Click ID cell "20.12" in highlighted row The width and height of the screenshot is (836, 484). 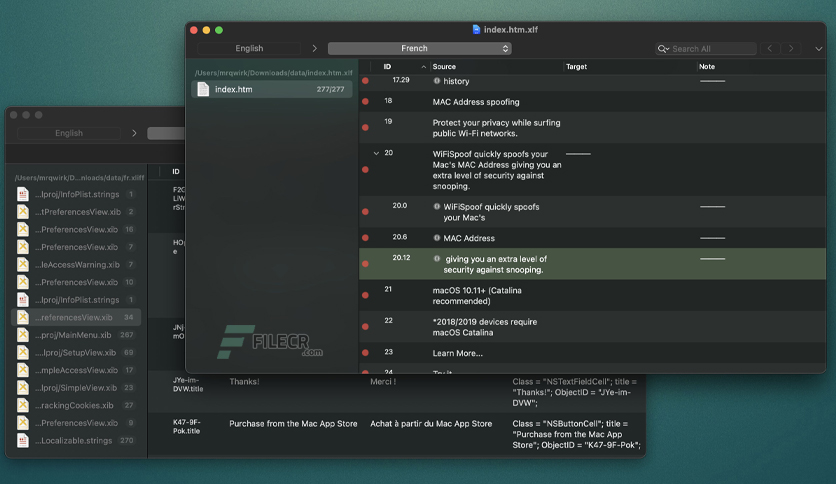click(401, 257)
